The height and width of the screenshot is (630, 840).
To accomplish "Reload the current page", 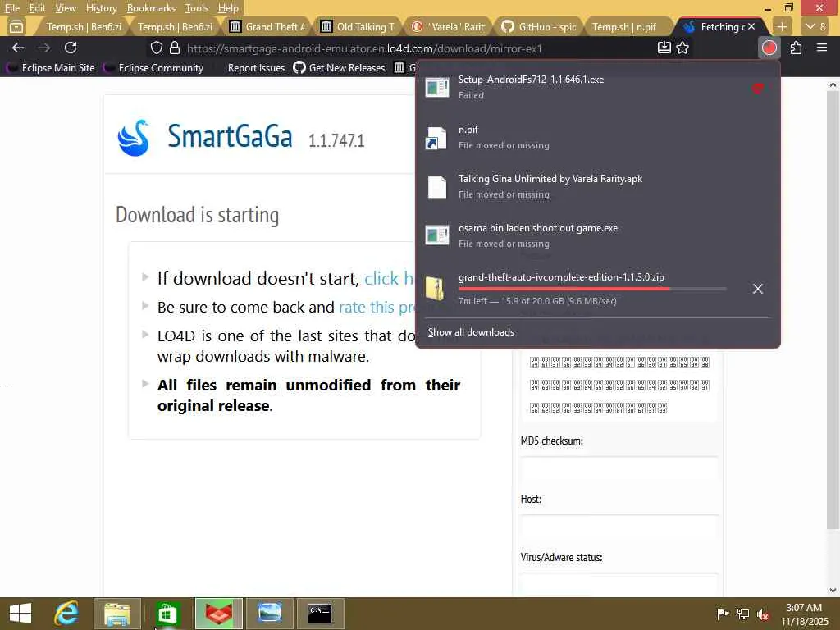I will pyautogui.click(x=71, y=48).
